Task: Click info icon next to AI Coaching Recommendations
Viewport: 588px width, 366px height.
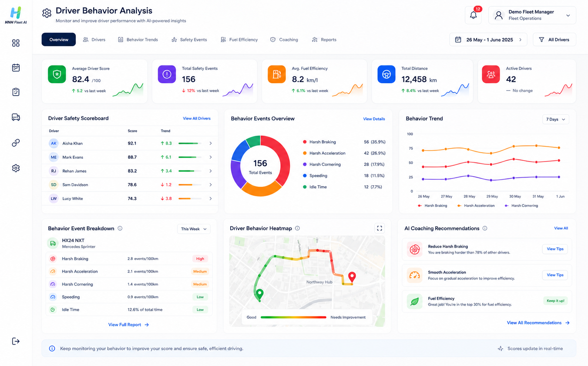Action: coord(485,228)
